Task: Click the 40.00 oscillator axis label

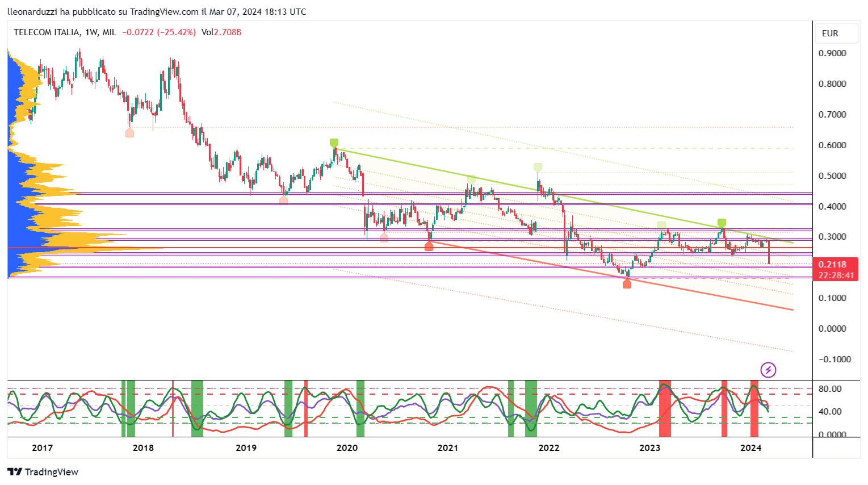Action: click(x=830, y=412)
